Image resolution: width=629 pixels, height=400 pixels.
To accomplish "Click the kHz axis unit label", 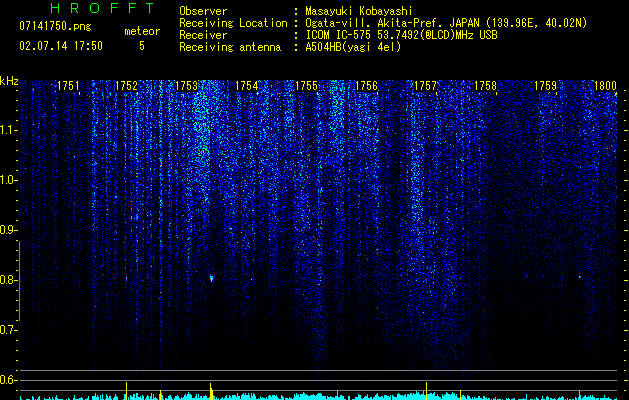I will click(9, 81).
